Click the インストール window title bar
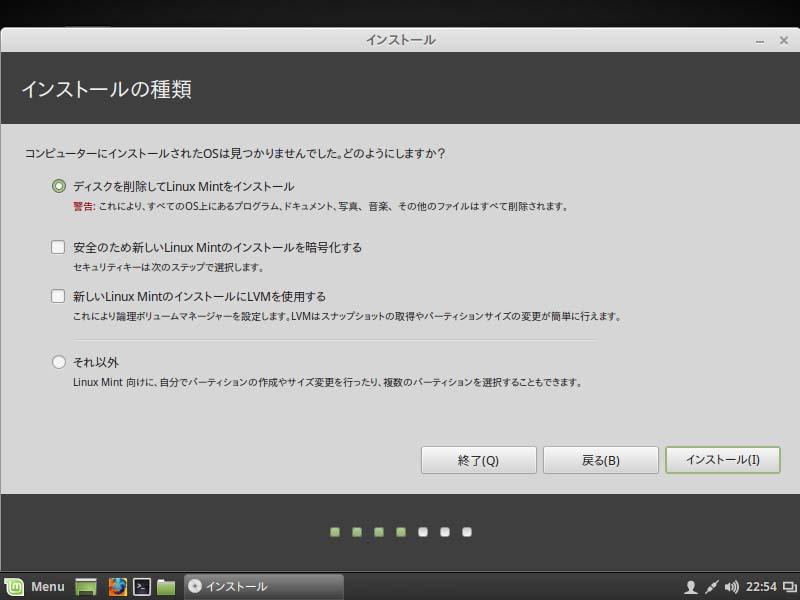The image size is (800, 600). [400, 41]
